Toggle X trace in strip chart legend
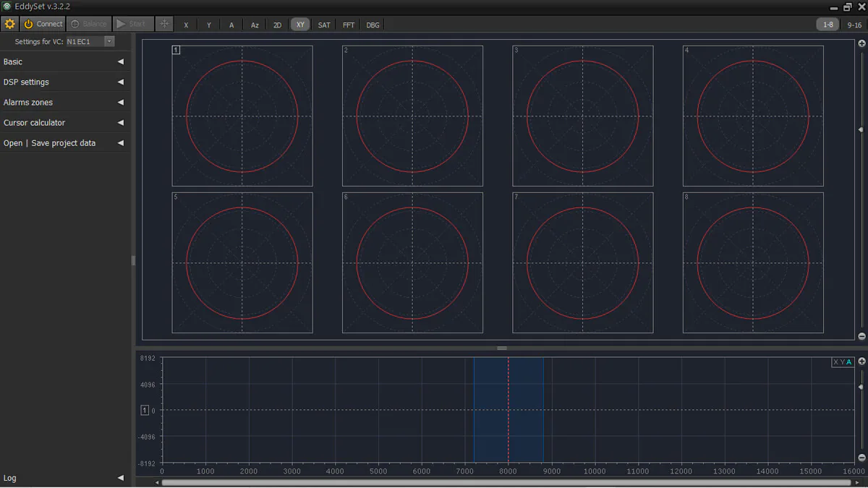The width and height of the screenshot is (868, 488). tap(835, 362)
